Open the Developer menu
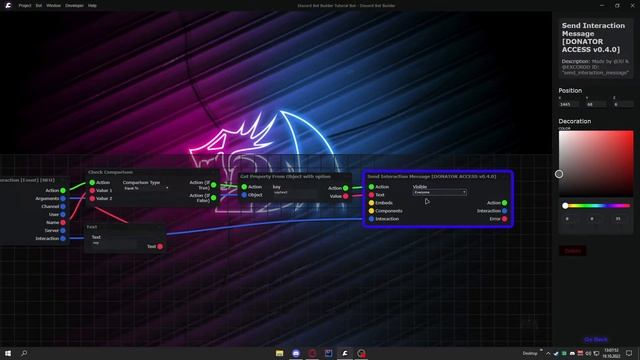The height and width of the screenshot is (360, 640). click(x=74, y=6)
